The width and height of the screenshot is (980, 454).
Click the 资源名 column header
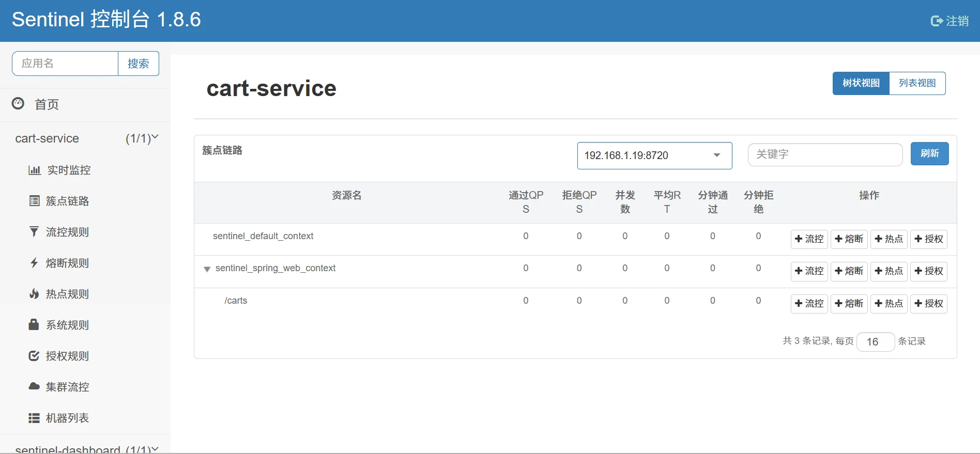346,195
